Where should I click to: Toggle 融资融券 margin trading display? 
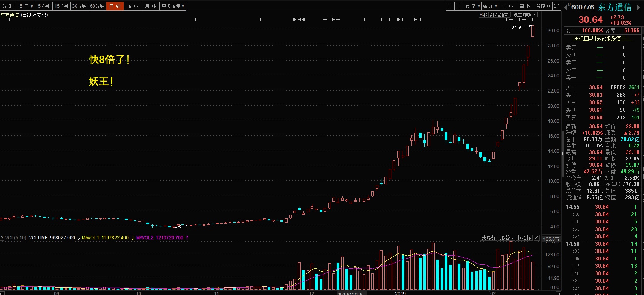point(499,15)
